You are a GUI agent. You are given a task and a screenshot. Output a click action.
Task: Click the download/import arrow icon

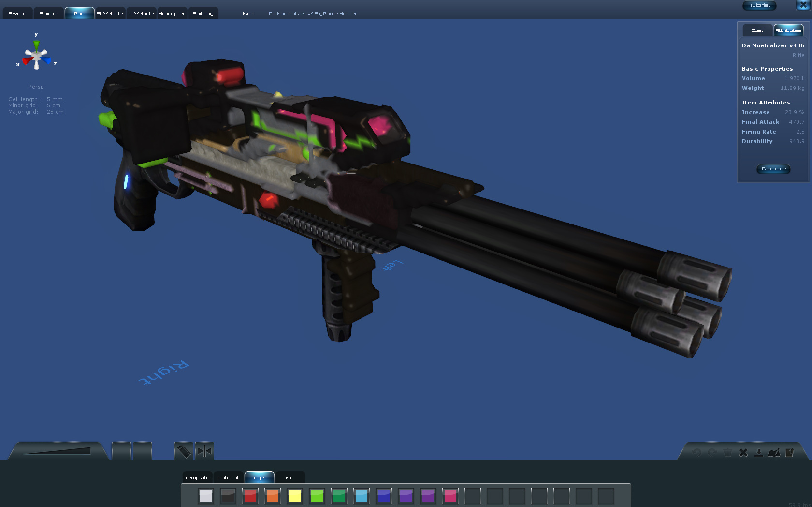point(758,453)
